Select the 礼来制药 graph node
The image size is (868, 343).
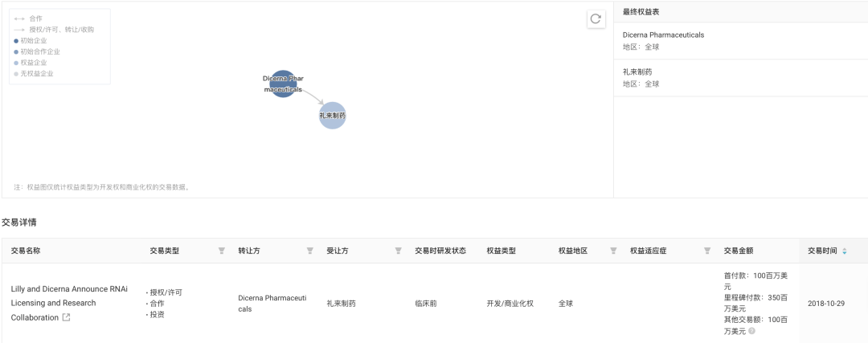[332, 116]
